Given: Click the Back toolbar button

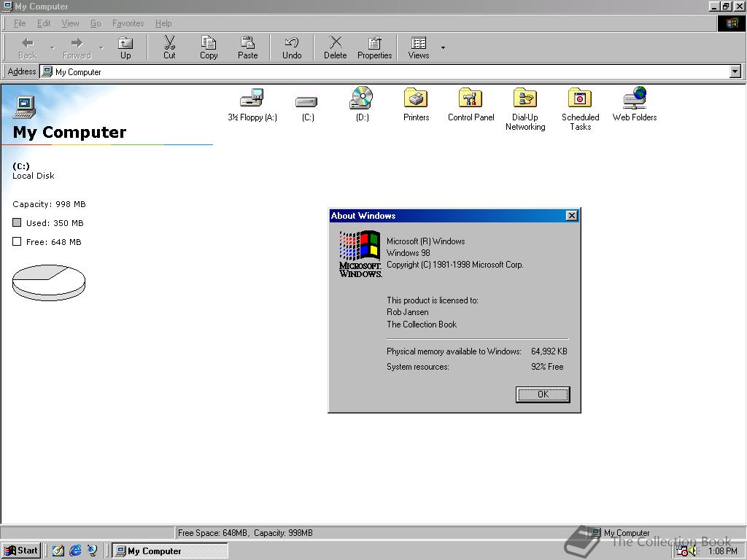Looking at the screenshot, I should pyautogui.click(x=28, y=48).
